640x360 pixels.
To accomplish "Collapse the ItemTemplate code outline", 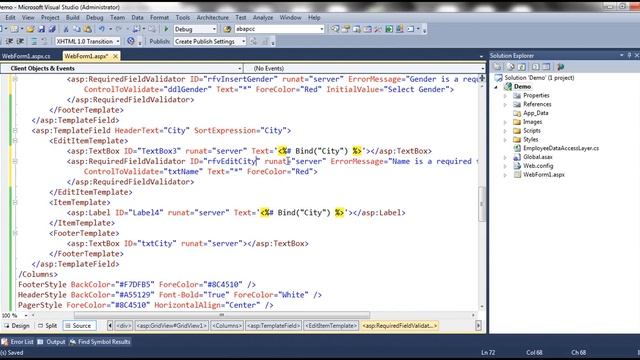I will click(x=15, y=202).
